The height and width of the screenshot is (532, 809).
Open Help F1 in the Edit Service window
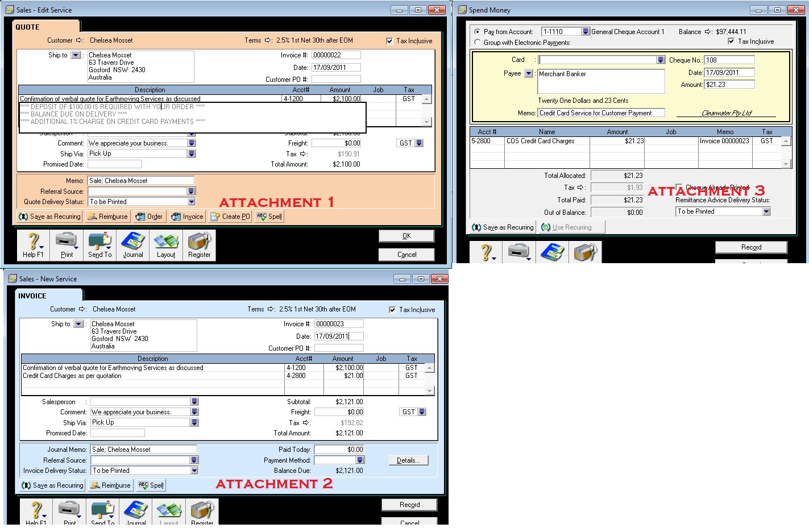[33, 246]
